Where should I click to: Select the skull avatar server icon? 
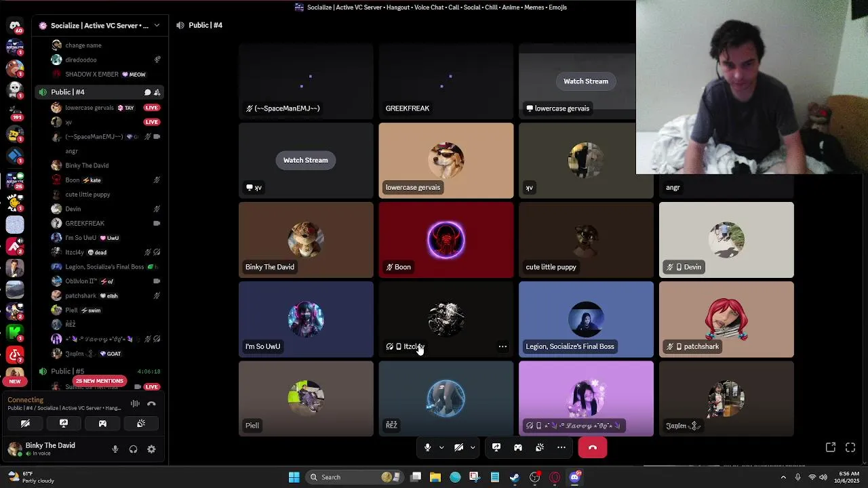point(15,89)
